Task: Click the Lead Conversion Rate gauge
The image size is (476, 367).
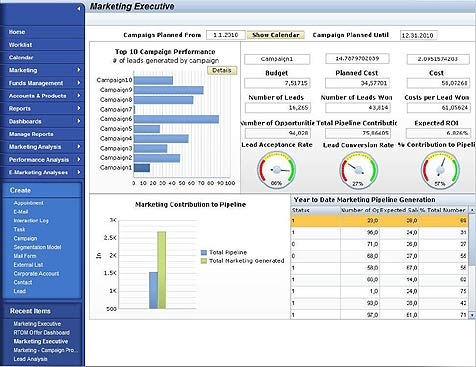Action: click(359, 170)
